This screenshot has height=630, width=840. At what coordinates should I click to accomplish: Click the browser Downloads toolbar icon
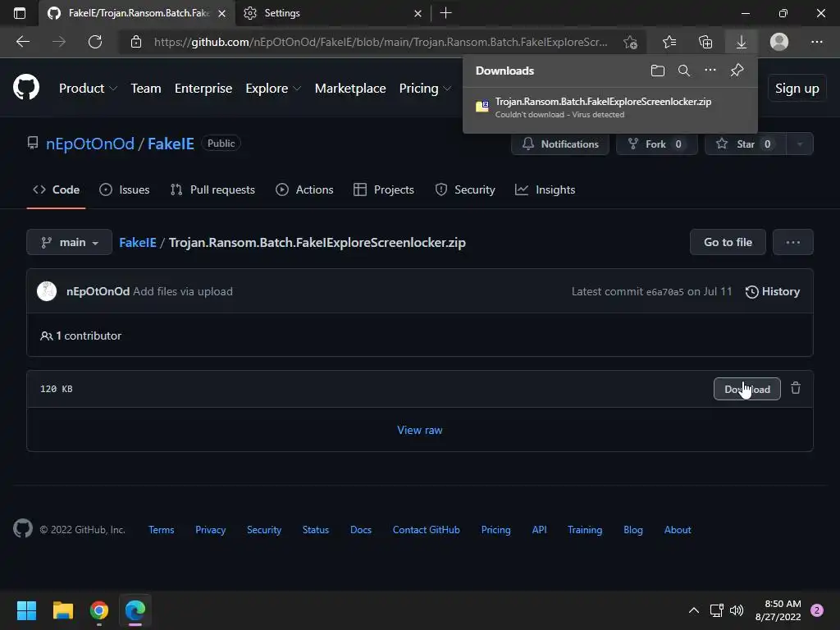tap(742, 42)
